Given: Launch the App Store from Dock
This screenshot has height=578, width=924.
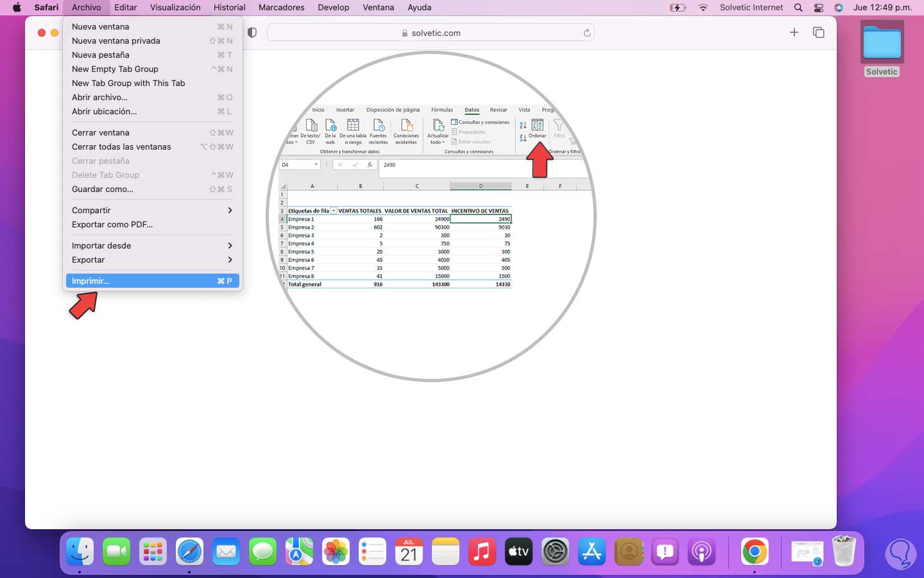Looking at the screenshot, I should (592, 552).
